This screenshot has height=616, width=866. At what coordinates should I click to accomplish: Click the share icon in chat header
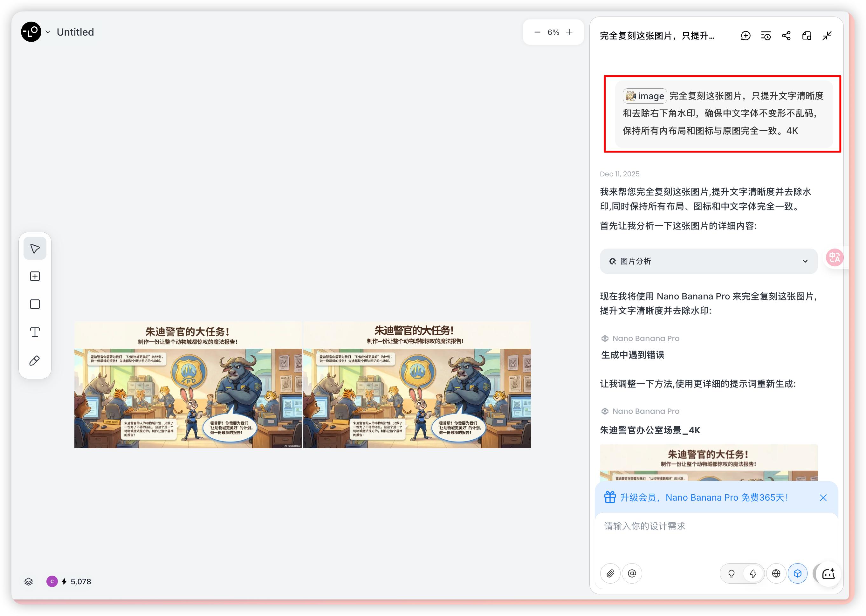pos(786,36)
